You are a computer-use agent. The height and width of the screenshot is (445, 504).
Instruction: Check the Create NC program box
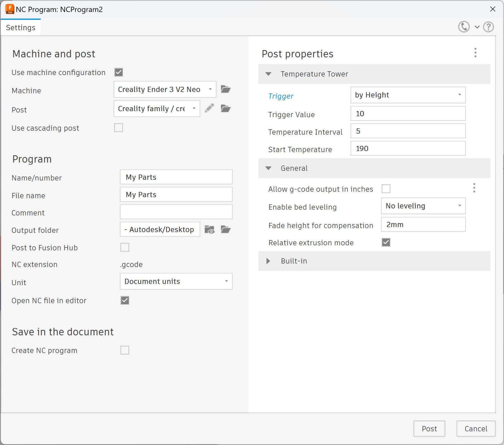point(125,350)
